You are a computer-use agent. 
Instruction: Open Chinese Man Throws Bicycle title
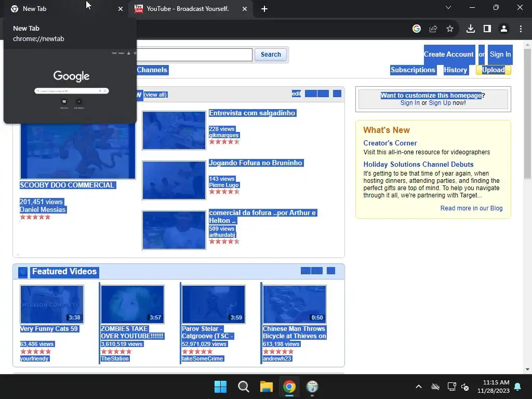coord(294,332)
